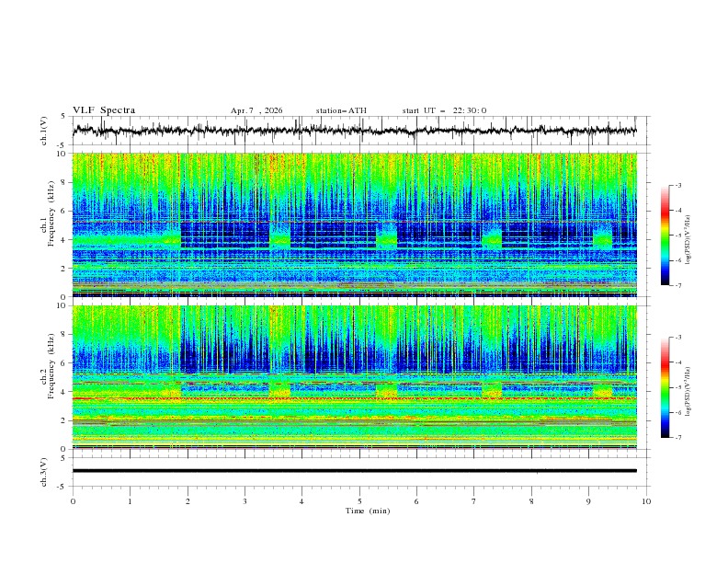Click the "ch.3(V)" axis label
This screenshot has height=563, width=728.
(x=44, y=472)
